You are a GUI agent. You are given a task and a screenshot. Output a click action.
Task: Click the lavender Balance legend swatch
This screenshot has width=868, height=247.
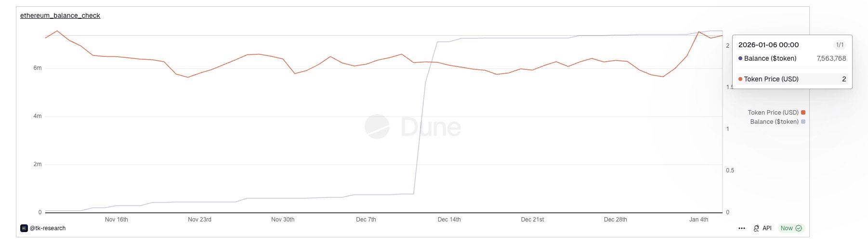[x=803, y=122]
